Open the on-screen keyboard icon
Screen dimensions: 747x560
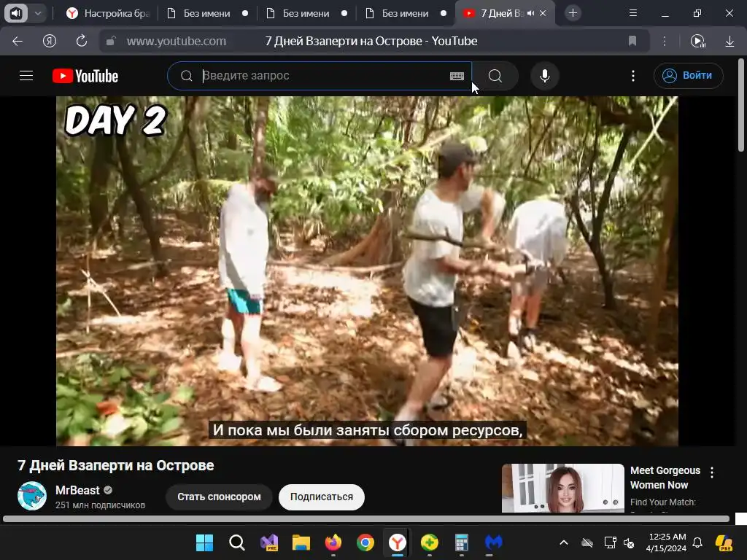pyautogui.click(x=457, y=76)
